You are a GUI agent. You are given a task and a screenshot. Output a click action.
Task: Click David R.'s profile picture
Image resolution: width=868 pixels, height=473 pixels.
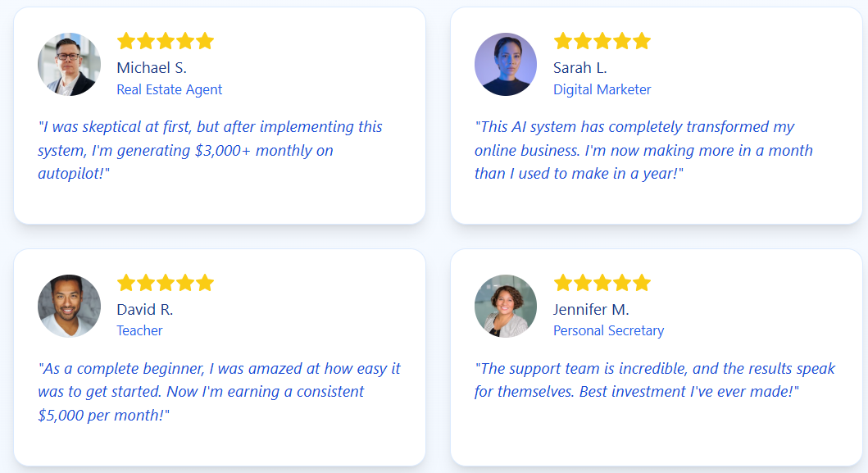69,307
